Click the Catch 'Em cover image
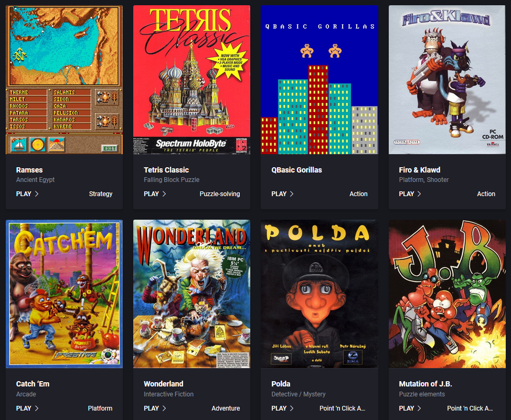Image resolution: width=511 pixels, height=420 pixels. (x=64, y=294)
